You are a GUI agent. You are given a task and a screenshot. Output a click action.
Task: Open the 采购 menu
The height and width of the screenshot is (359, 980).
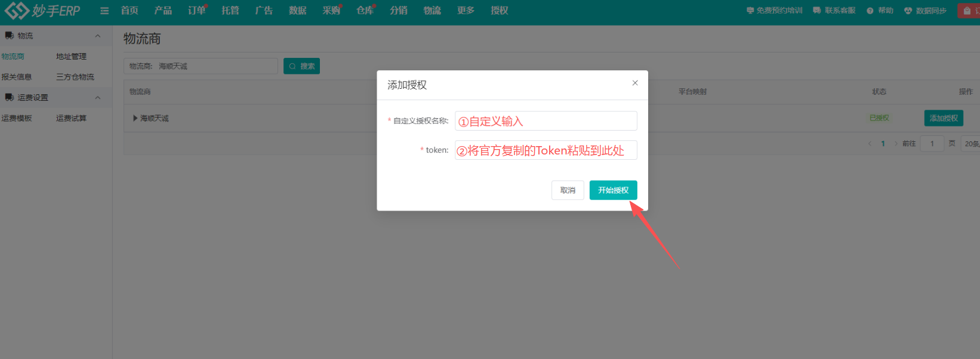(331, 11)
